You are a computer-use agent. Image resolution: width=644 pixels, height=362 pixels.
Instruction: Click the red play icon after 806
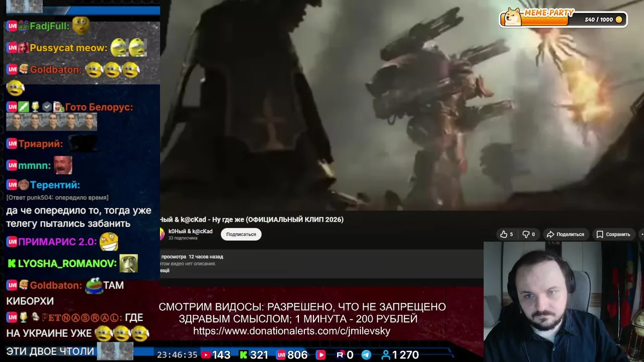(x=320, y=355)
